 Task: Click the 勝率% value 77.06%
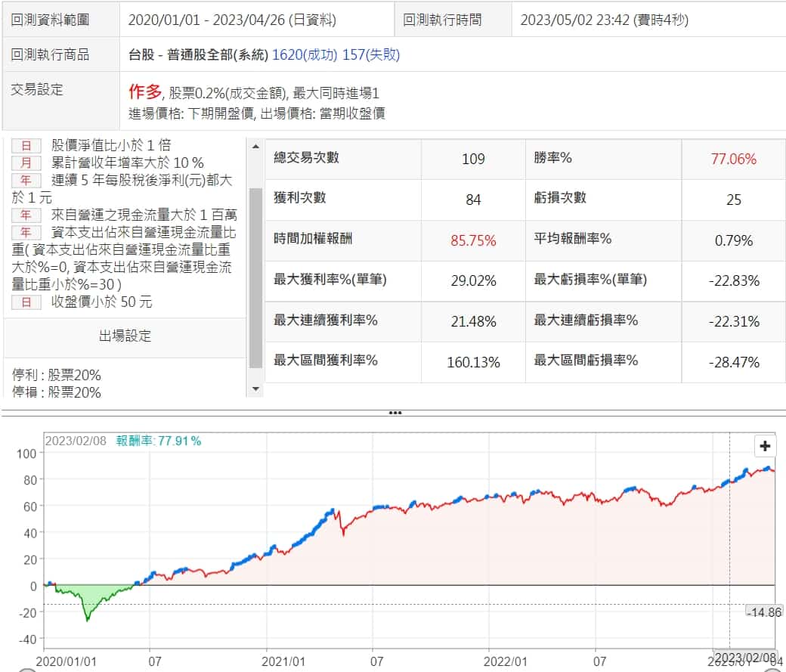(x=733, y=159)
